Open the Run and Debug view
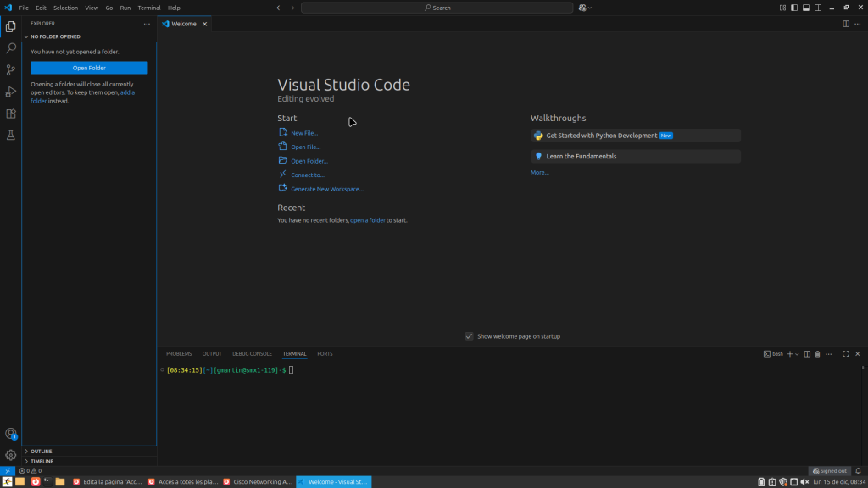 pyautogui.click(x=11, y=91)
